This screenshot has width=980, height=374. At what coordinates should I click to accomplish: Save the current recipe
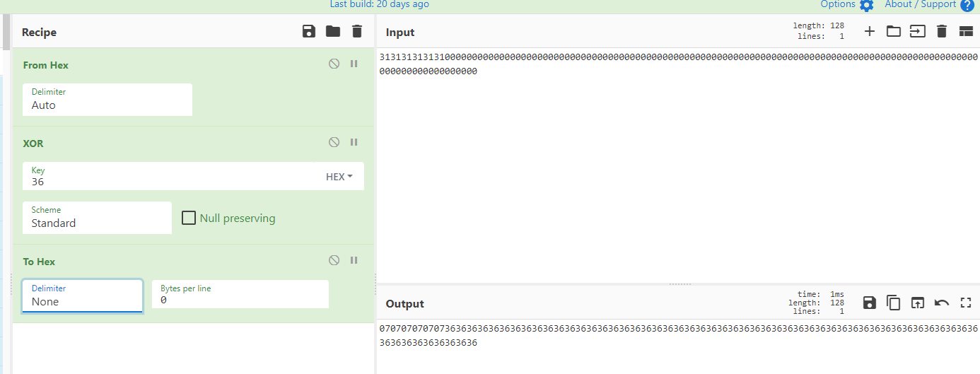(x=308, y=31)
